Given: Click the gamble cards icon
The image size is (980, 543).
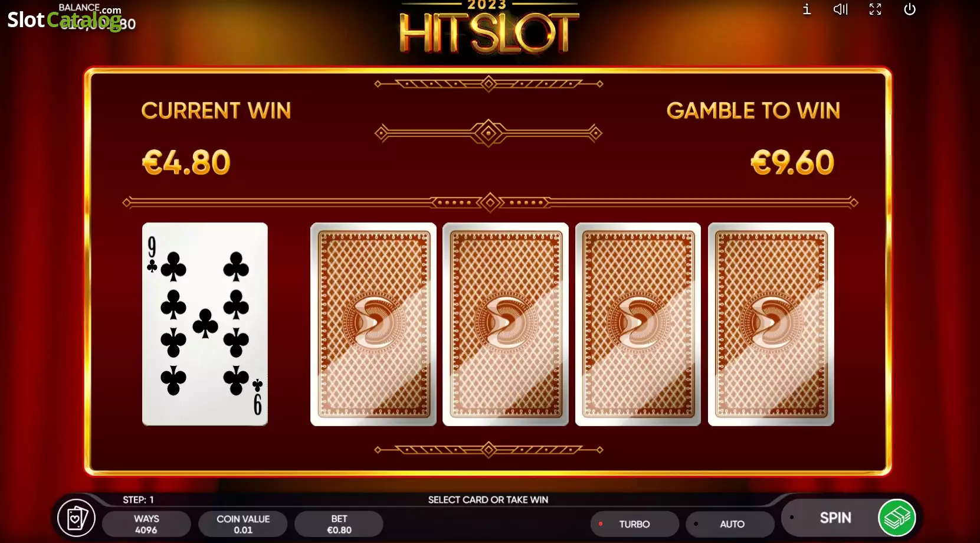Looking at the screenshot, I should pos(77,518).
